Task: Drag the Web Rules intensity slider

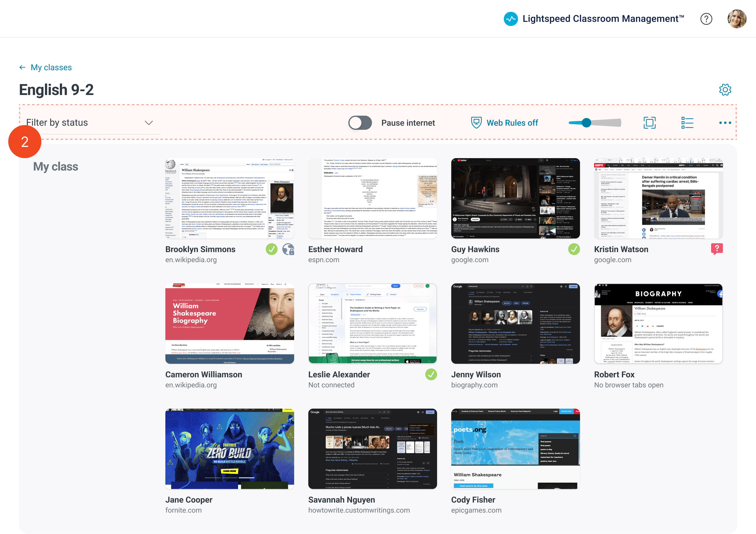Action: pos(586,122)
